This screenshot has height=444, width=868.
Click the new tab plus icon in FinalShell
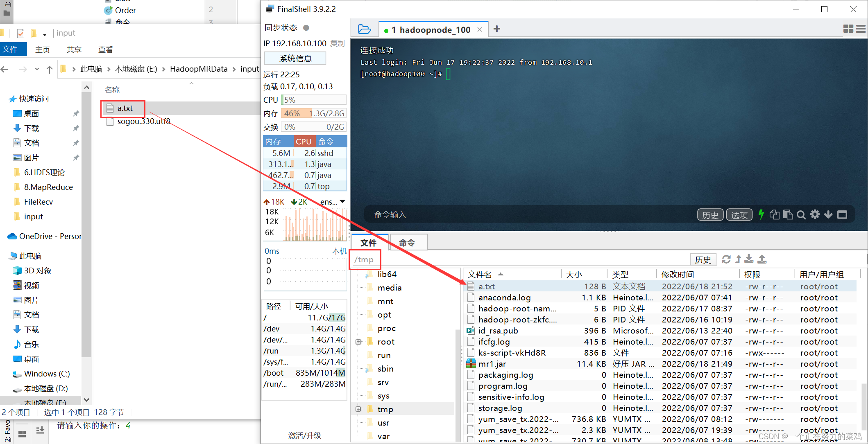click(x=496, y=28)
